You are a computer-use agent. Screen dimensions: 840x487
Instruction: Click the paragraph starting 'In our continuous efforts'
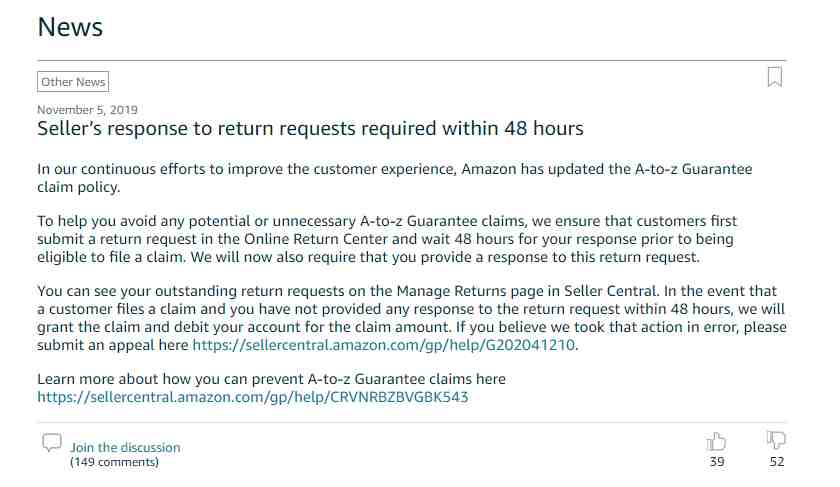(395, 178)
